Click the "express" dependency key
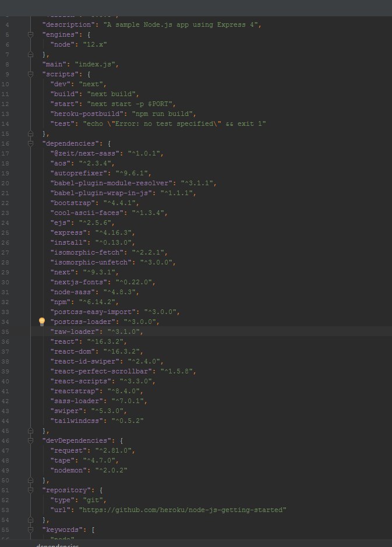This screenshot has width=392, height=547. pyautogui.click(x=68, y=232)
